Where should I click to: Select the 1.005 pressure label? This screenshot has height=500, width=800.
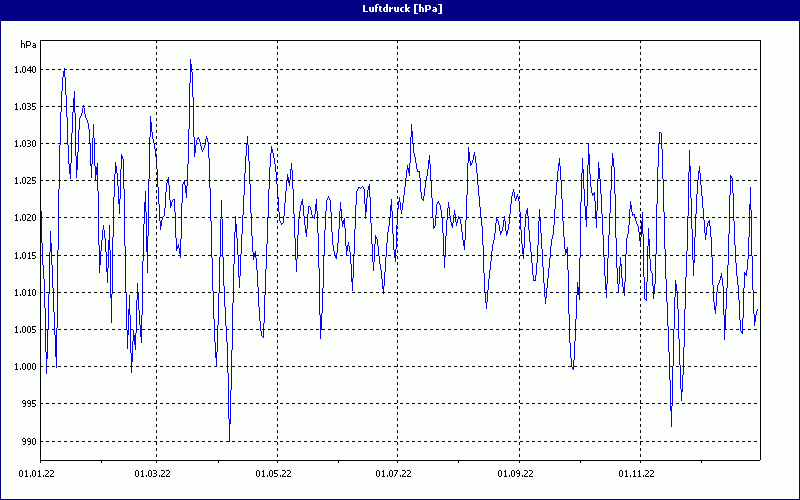[26, 330]
